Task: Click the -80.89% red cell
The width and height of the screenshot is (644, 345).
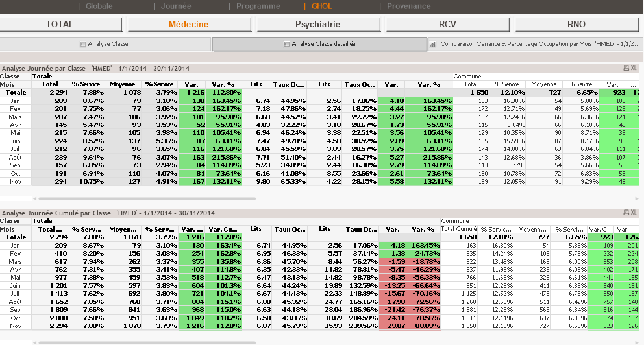Action: 423,326
